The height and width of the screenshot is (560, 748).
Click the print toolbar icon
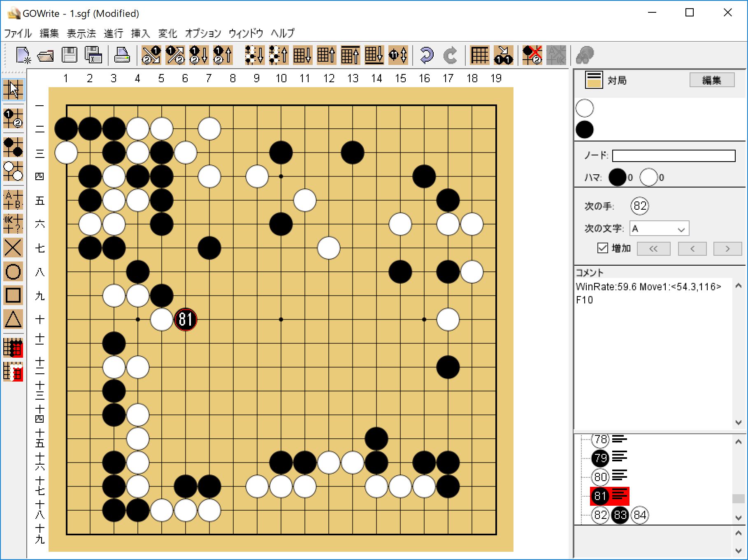122,55
